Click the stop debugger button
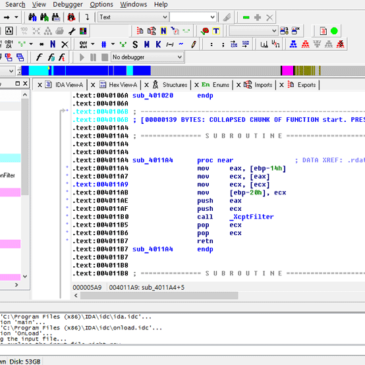The image size is (365, 365). (105, 57)
